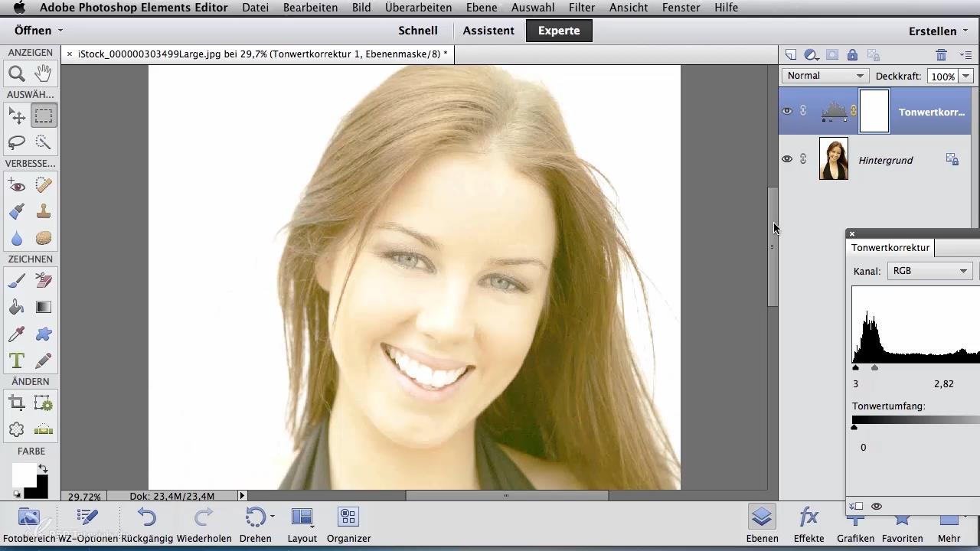The image size is (980, 551).
Task: Switch to the Assistent mode tab
Action: (488, 31)
